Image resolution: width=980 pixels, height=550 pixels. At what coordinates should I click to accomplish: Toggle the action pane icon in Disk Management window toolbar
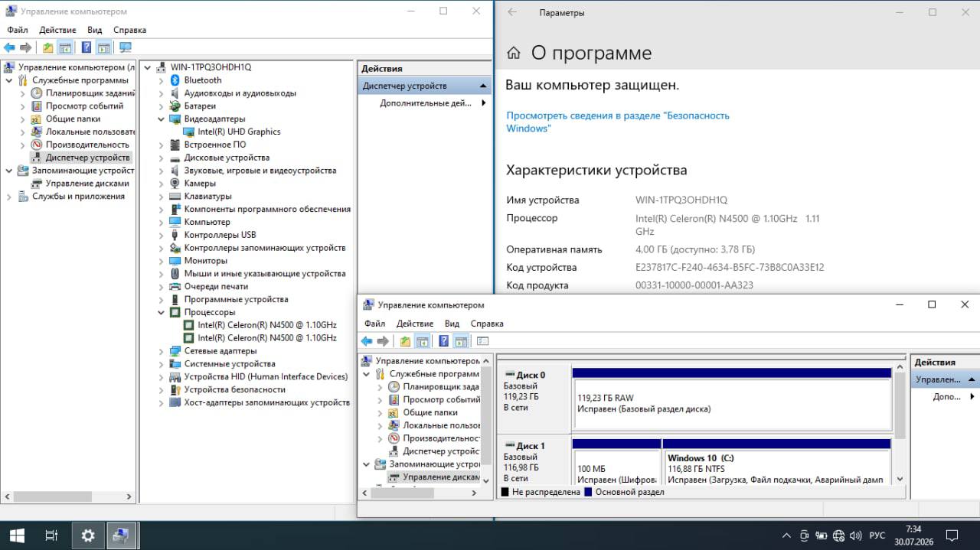pos(461,341)
